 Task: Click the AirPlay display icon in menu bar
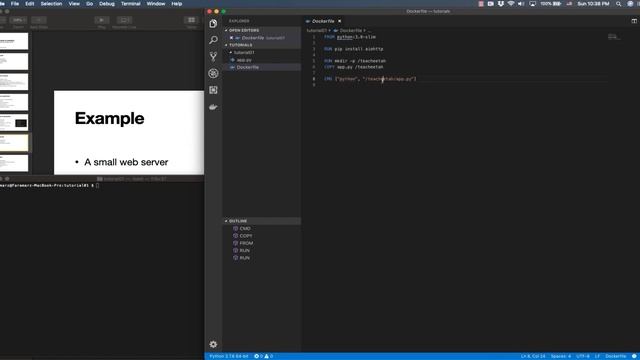pyautogui.click(x=532, y=4)
